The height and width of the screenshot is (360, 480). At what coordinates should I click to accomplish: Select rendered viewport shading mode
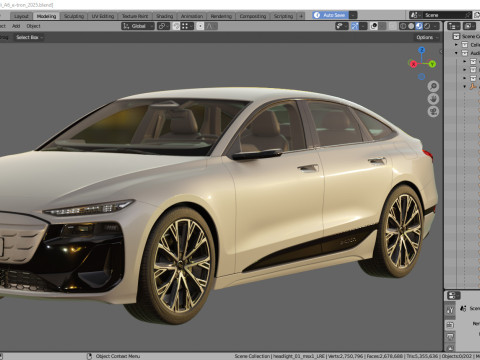pyautogui.click(x=427, y=26)
